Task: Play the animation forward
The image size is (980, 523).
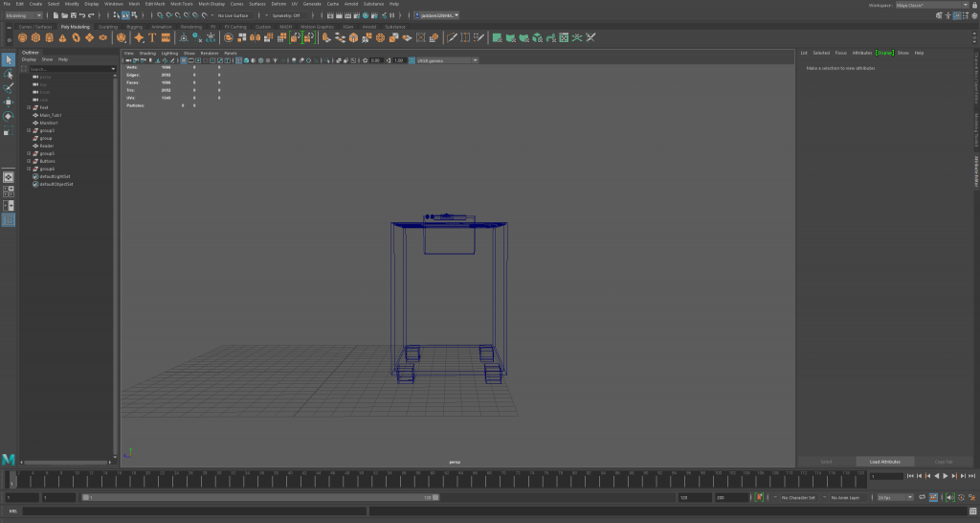Action: (946, 476)
